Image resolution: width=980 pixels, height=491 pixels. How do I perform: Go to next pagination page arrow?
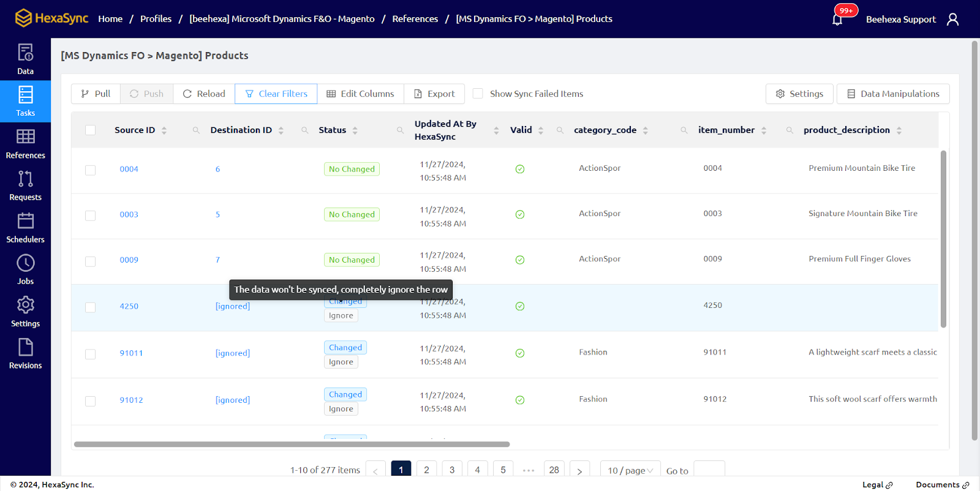coord(579,470)
